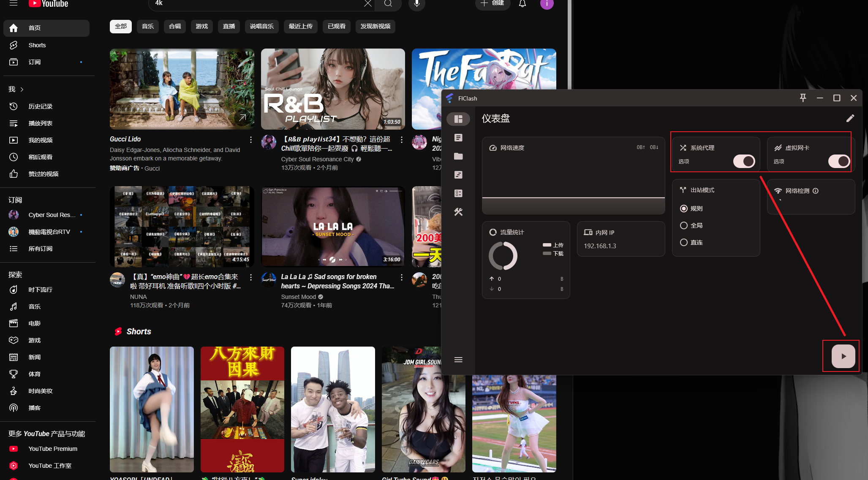This screenshot has height=480, width=868.
Task: Open 订阅 in the sidebar
Action: coord(46,62)
